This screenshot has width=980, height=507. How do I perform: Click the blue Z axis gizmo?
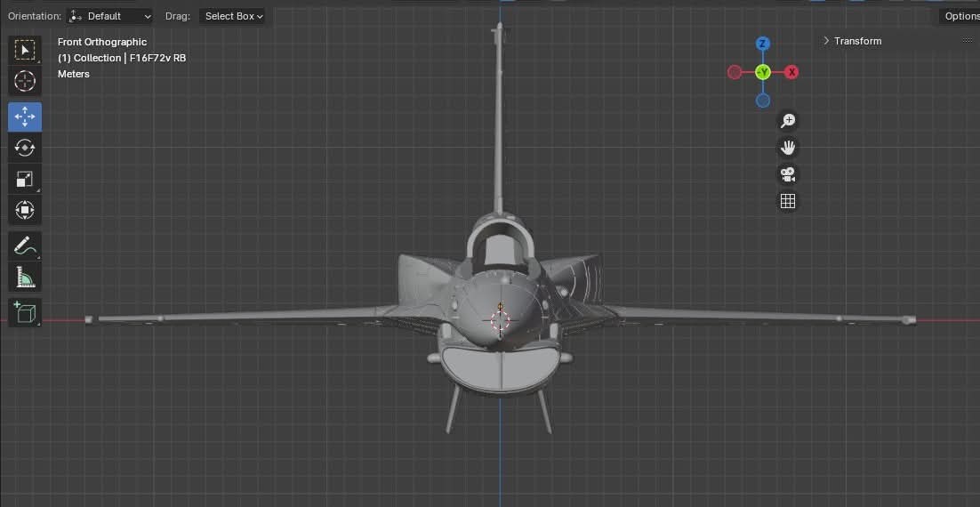coord(762,44)
